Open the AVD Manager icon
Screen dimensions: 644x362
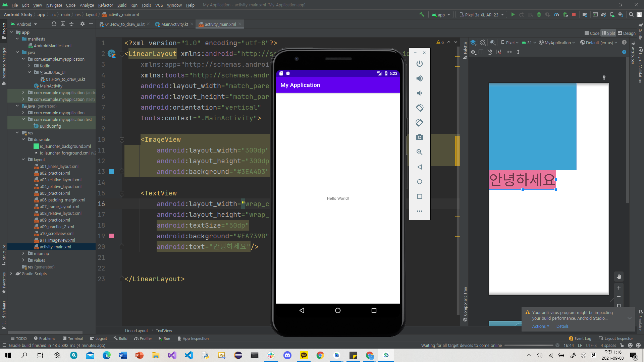612,15
